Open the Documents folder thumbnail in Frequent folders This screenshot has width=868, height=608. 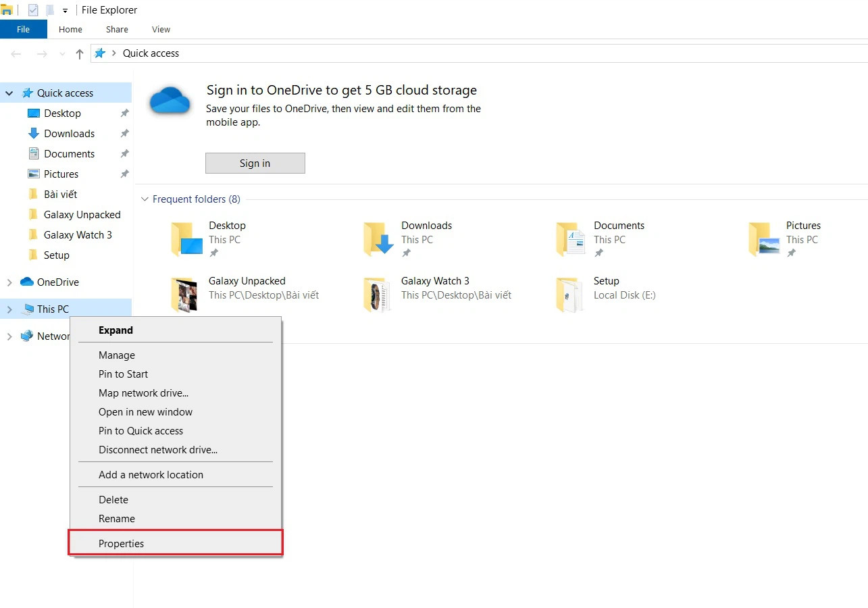[571, 239]
